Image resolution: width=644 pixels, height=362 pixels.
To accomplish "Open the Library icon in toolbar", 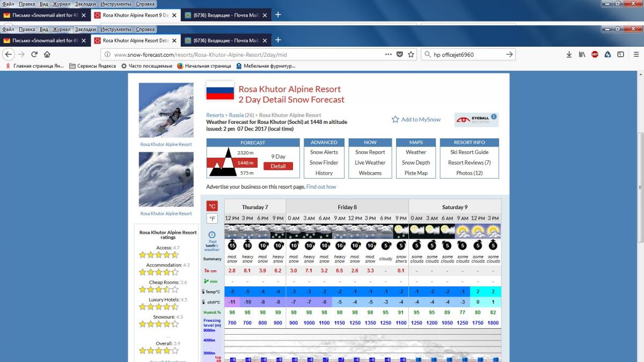I will tap(582, 54).
